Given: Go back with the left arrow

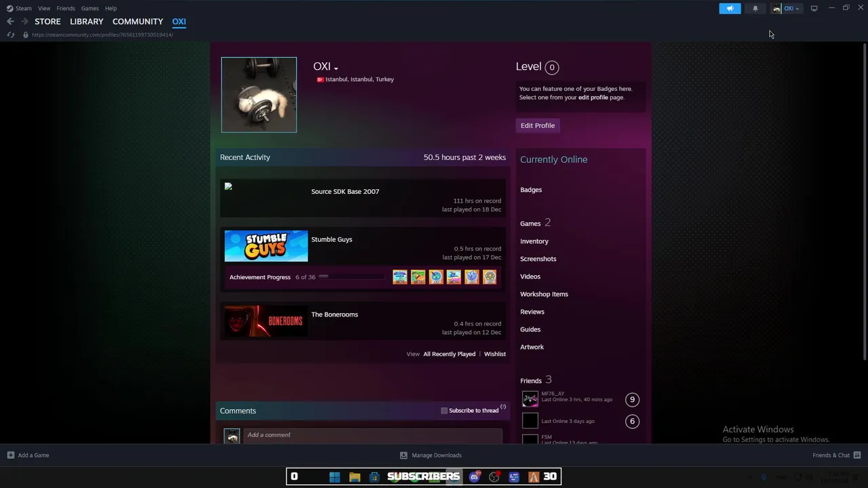Looking at the screenshot, I should (x=10, y=22).
